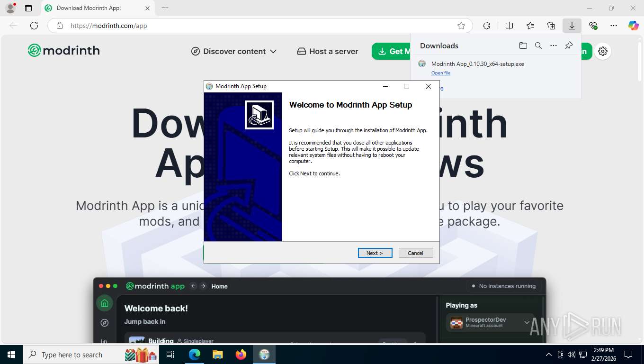This screenshot has height=364, width=644.
Task: Open the taskbar clock showing 2:49 PM
Action: click(603, 355)
